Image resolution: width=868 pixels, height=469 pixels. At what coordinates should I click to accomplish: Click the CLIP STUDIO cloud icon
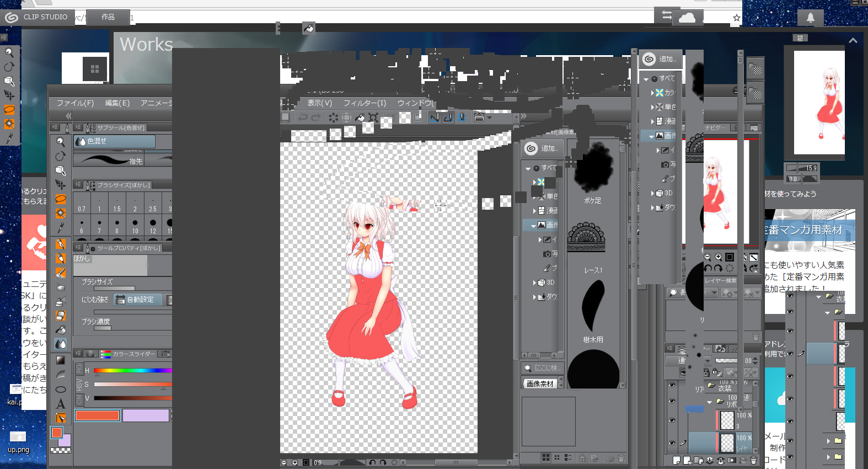tap(687, 18)
